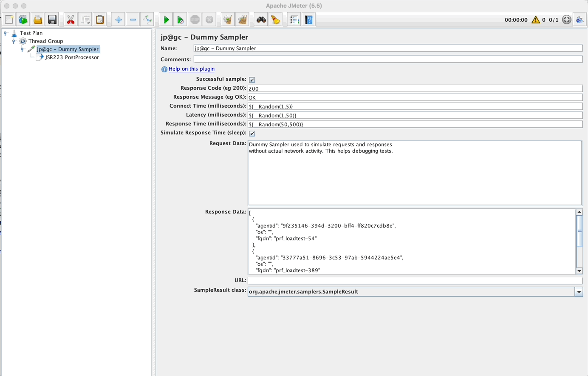Screen dimensions: 588x376
Task: Stop the running test
Action: [x=195, y=20]
